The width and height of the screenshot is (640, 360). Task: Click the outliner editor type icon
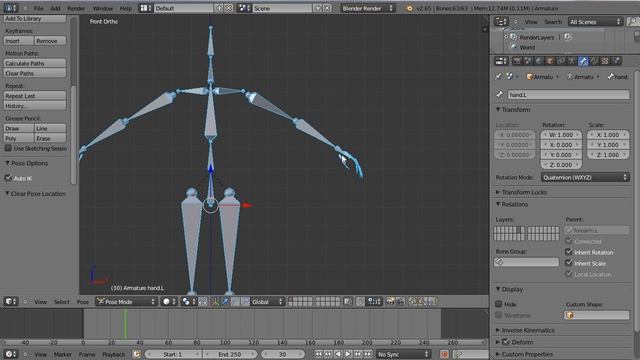(x=501, y=22)
